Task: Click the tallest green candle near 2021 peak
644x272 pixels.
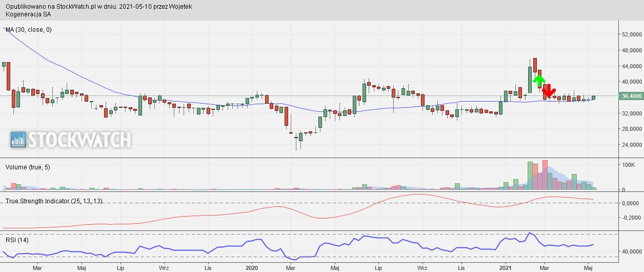Action: [x=530, y=79]
